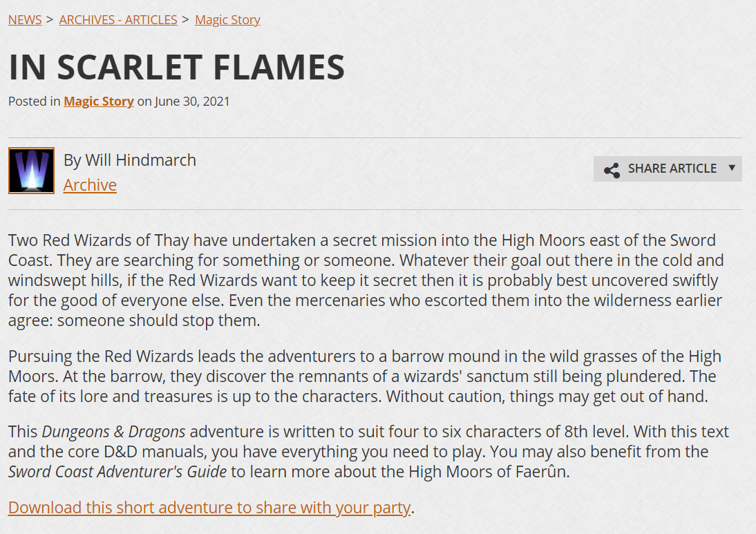The width and height of the screenshot is (756, 534).
Task: Click italic Sword Coast Adventurer's Guide title
Action: pos(117,471)
